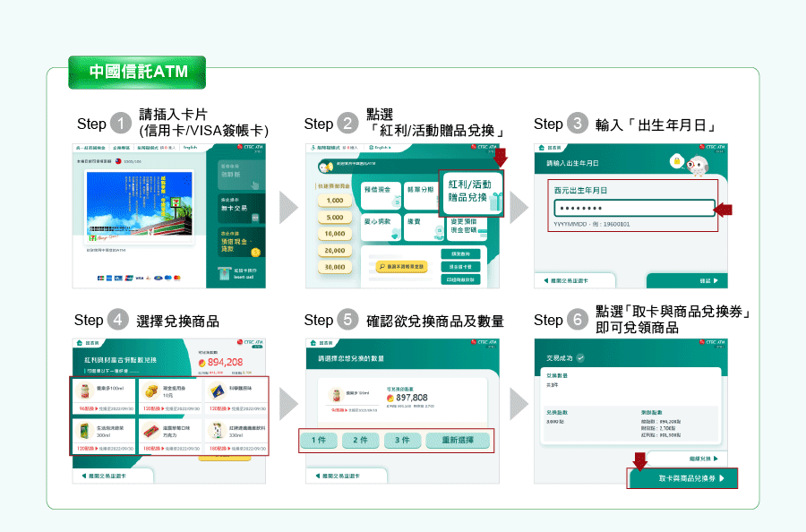This screenshot has width=806, height=532.
Task: Click the top green button right of search
Action: click(x=460, y=254)
